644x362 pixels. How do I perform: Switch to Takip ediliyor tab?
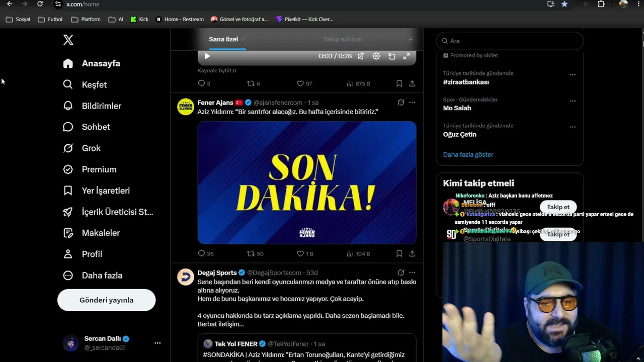(343, 39)
